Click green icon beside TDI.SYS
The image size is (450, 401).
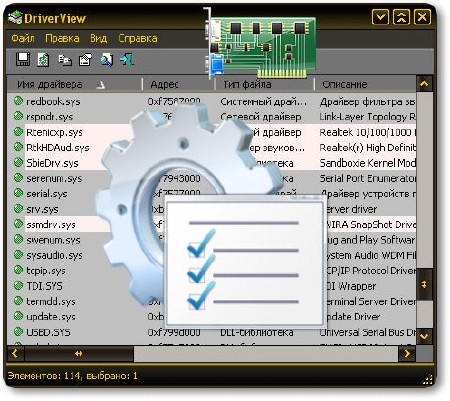point(18,286)
